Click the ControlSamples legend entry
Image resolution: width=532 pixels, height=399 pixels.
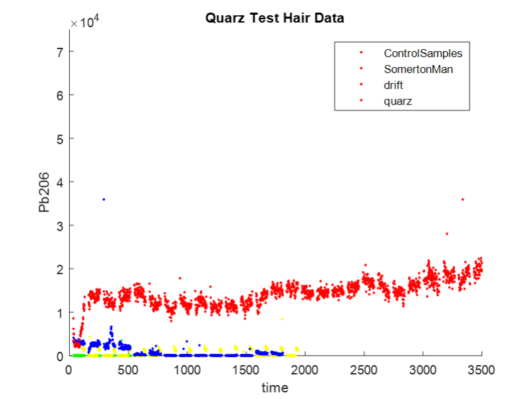tap(422, 53)
